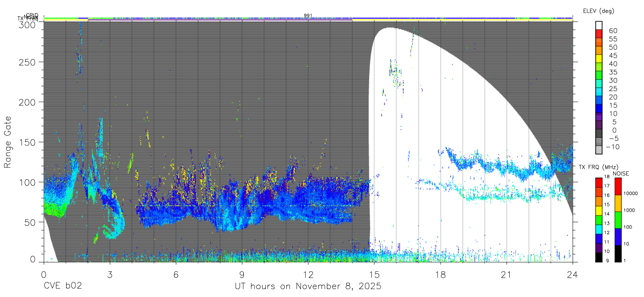The height and width of the screenshot is (297, 644).
Task: Click the 'ELEV (deg)' colorbar title
Action: click(x=598, y=12)
